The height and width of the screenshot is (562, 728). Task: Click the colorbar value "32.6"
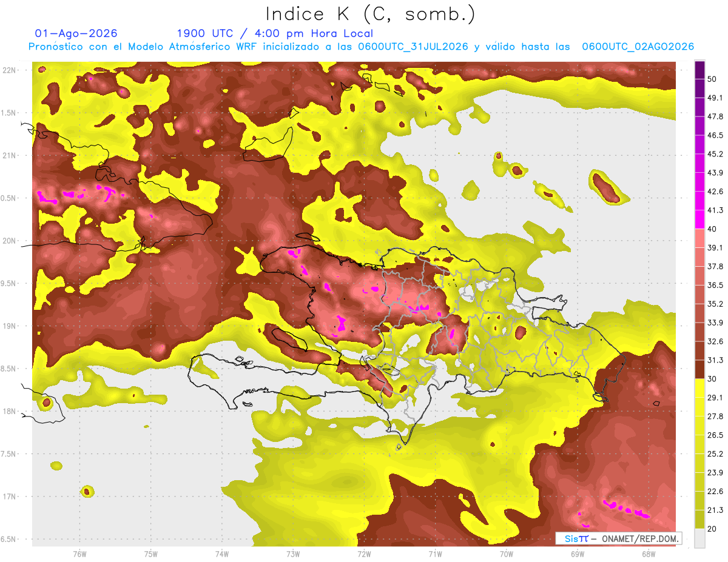[x=715, y=341]
